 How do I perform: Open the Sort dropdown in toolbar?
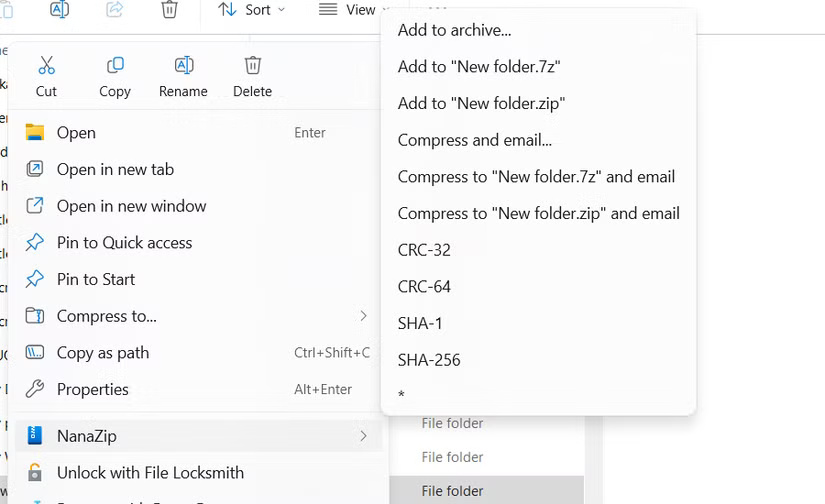click(x=252, y=10)
